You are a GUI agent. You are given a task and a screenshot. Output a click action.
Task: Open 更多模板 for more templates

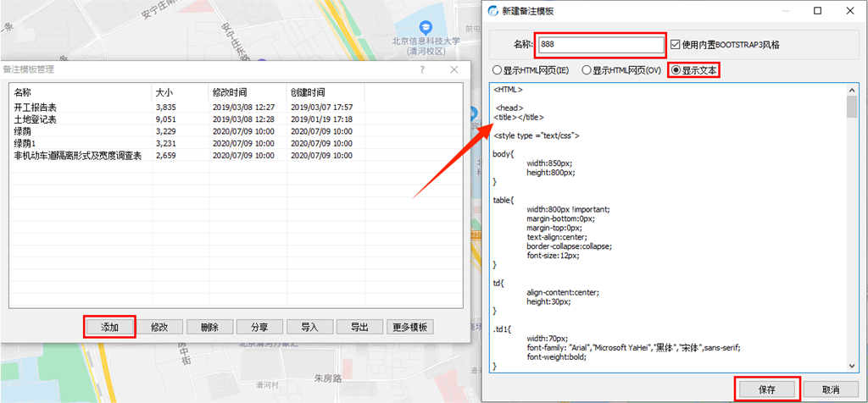[x=410, y=327]
